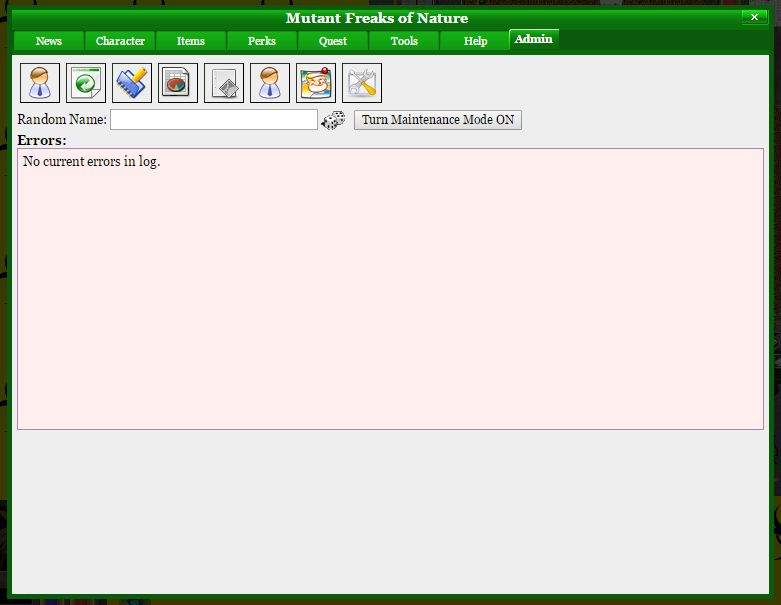Open the Quest tab
This screenshot has width=781, height=605.
click(x=333, y=41)
